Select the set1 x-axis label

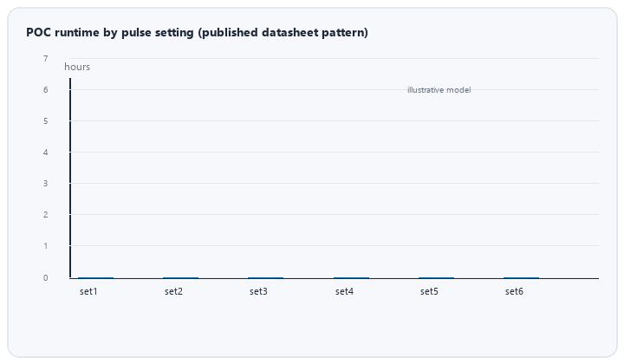click(x=88, y=291)
